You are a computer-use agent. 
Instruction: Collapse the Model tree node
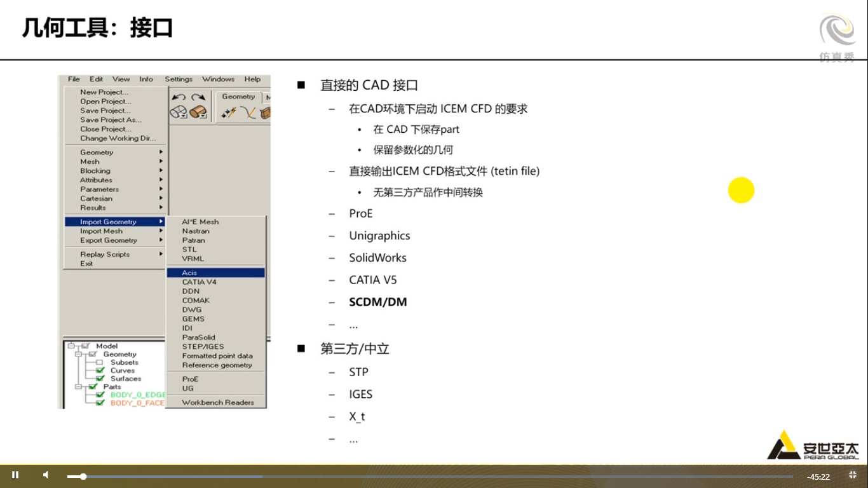pos(71,346)
